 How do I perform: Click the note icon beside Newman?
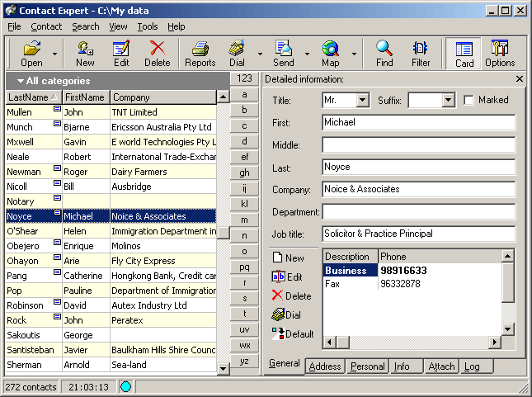coord(58,168)
